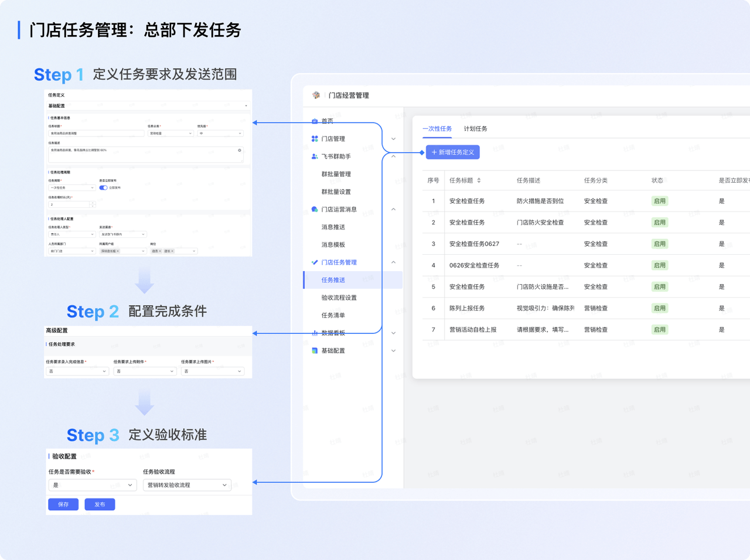The image size is (750, 560).
Task: Click the 门店防火安全检查 description cell
Action: pos(540,223)
